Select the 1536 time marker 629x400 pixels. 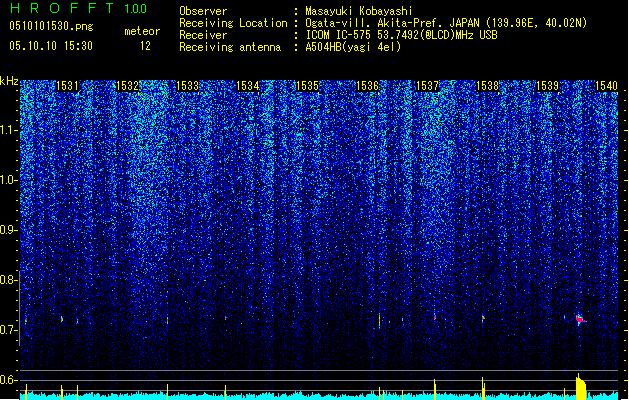pyautogui.click(x=367, y=86)
